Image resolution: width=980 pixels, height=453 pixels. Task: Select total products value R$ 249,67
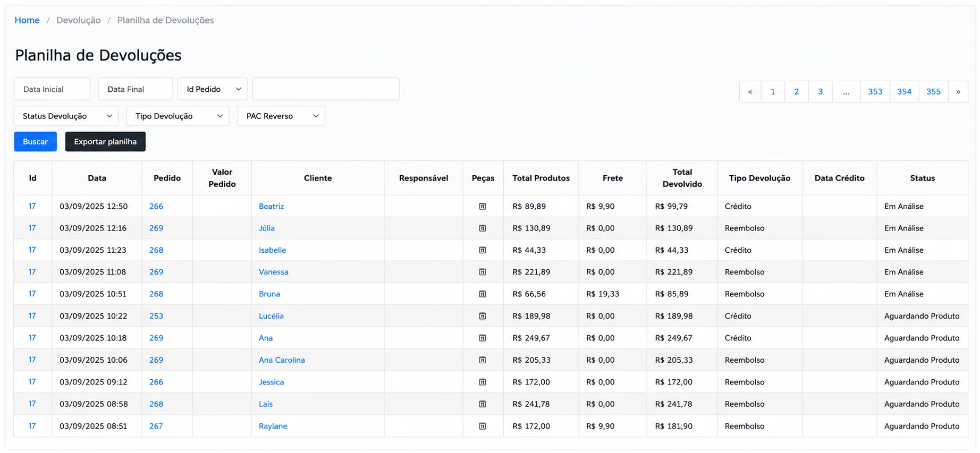pyautogui.click(x=531, y=338)
